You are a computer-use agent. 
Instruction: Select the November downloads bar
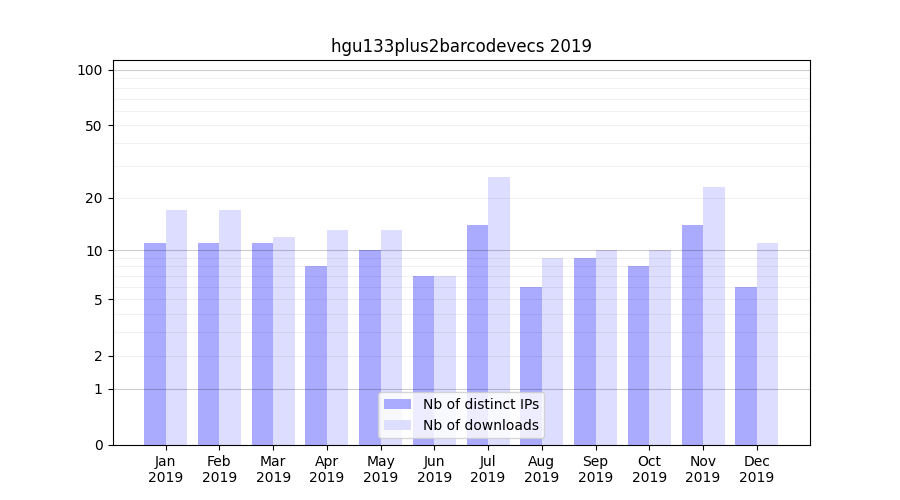[714, 315]
